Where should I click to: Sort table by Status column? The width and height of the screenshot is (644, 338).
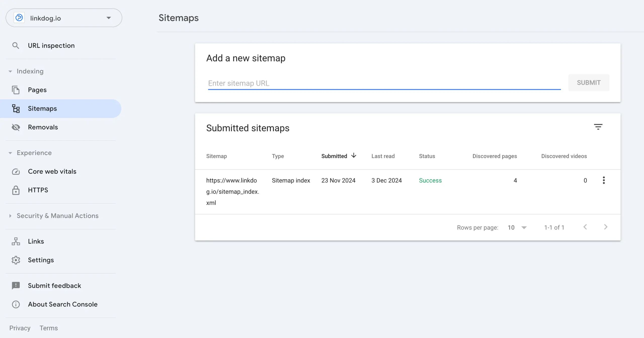click(x=427, y=156)
